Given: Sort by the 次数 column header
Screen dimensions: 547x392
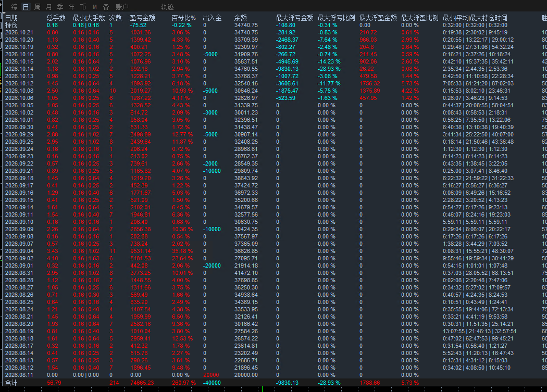Looking at the screenshot, I should [x=116, y=18].
